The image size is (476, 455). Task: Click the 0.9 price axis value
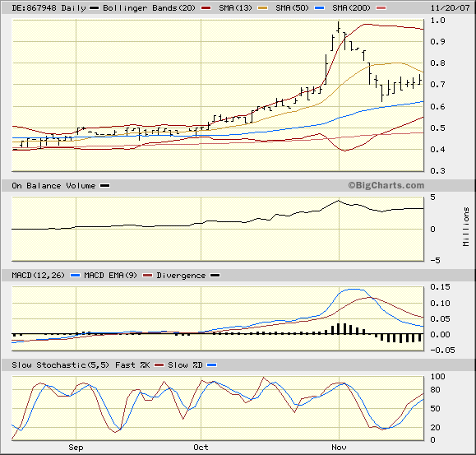[x=437, y=42]
